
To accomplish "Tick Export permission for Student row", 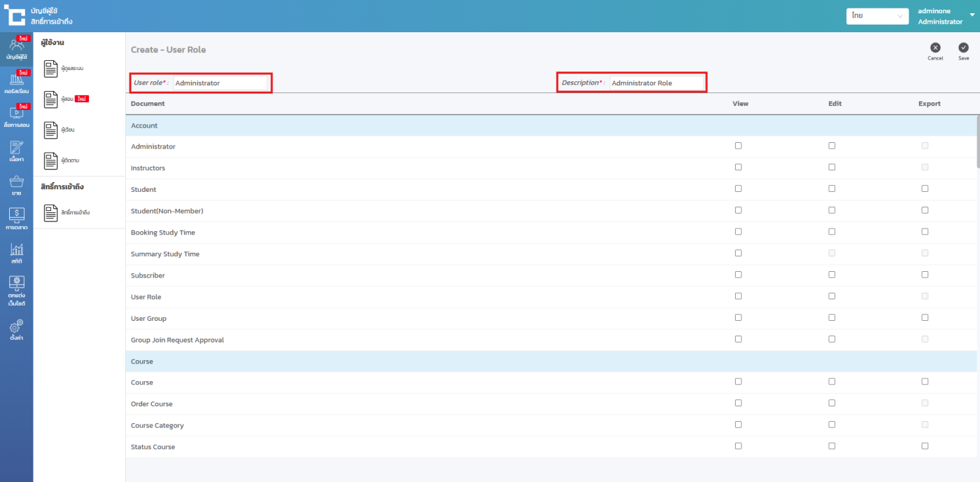I will point(925,188).
